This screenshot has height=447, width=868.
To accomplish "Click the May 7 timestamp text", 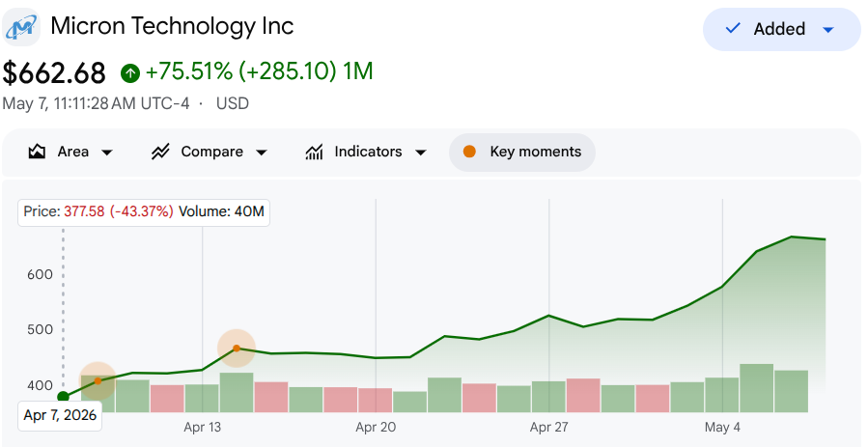I will coord(96,103).
